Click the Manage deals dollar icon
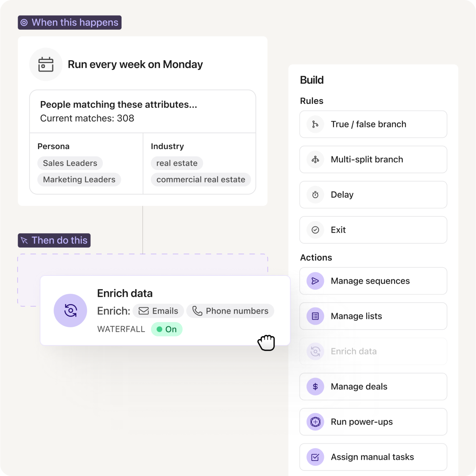Viewport: 476px width, 476px height. pyautogui.click(x=315, y=387)
